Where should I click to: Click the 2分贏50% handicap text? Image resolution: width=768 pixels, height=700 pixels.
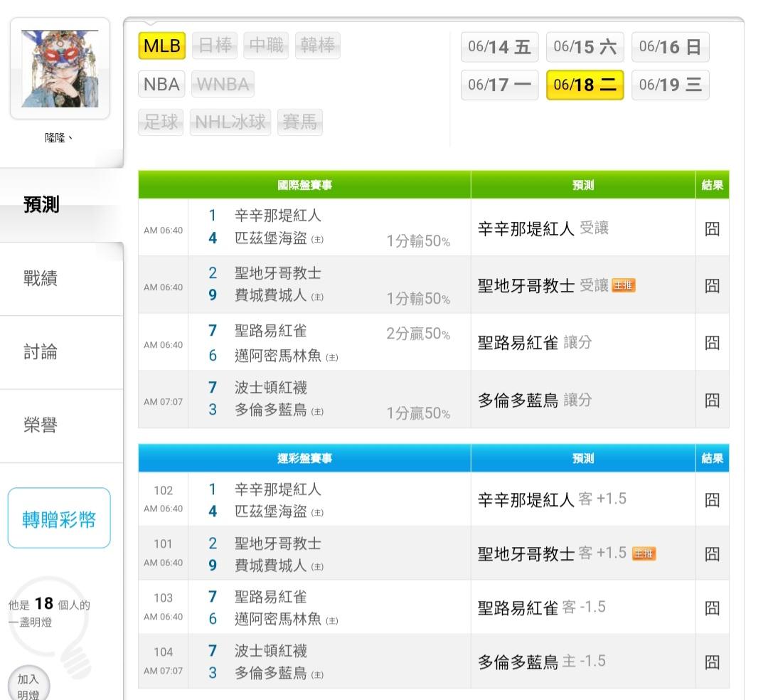click(418, 334)
